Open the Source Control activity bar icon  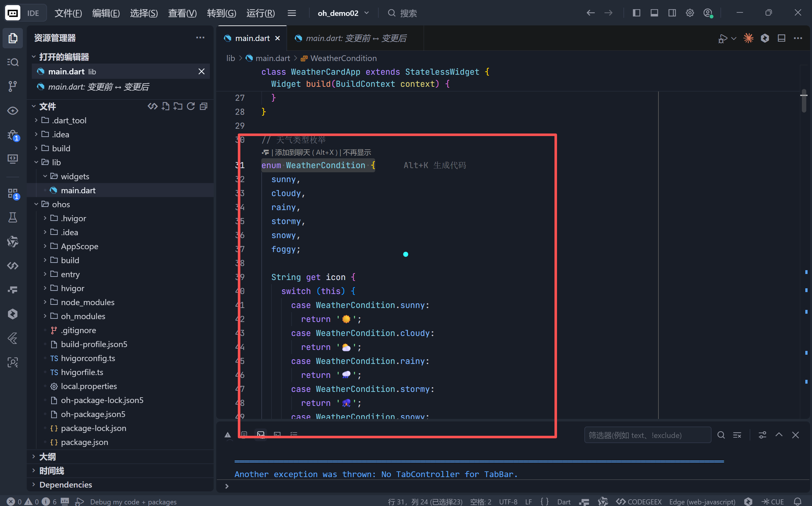pos(12,86)
